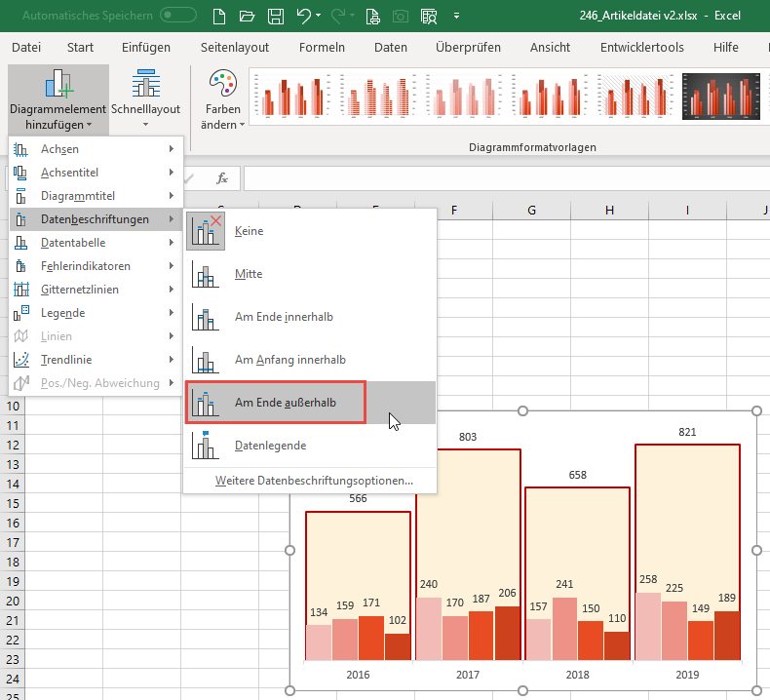The image size is (770, 700).
Task: Switch to the Einfügen ribbon tab
Action: tap(146, 48)
